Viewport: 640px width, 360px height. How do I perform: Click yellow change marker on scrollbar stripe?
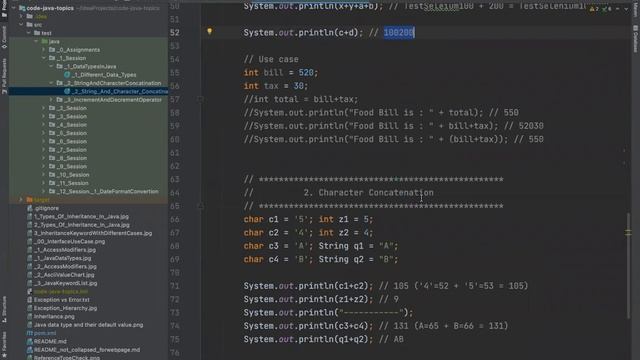click(x=628, y=233)
